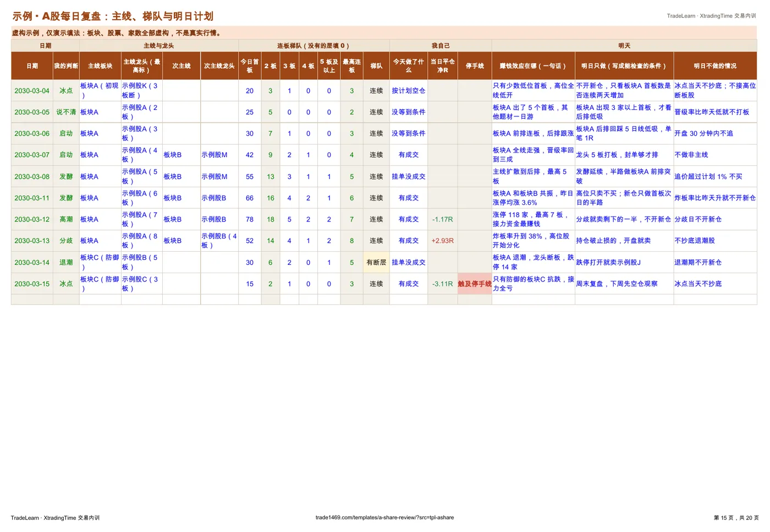The width and height of the screenshot is (770, 532).
Task: Click the 退潮 judgment cell
Action: pos(66,263)
